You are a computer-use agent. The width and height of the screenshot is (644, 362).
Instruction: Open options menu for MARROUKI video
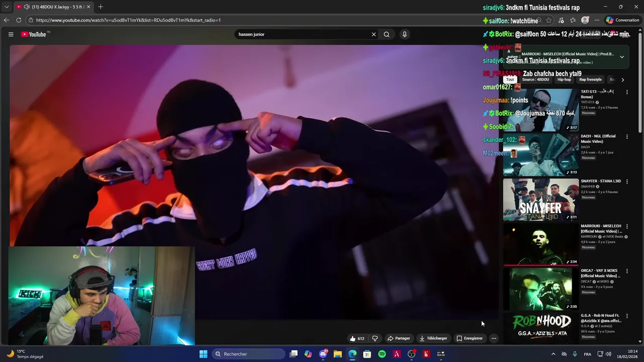tap(627, 226)
